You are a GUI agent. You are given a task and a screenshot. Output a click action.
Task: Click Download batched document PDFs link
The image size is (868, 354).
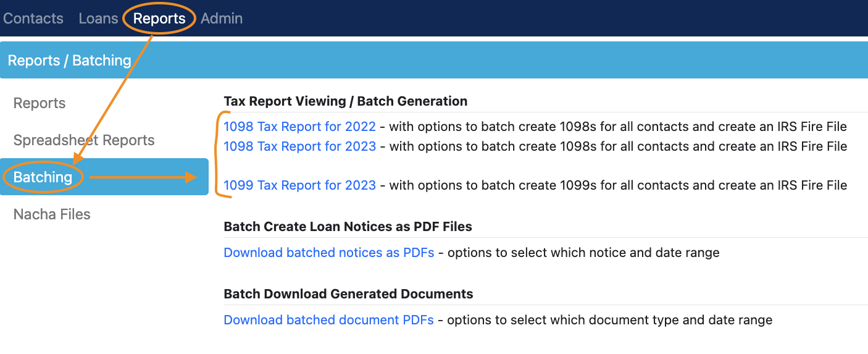(328, 320)
